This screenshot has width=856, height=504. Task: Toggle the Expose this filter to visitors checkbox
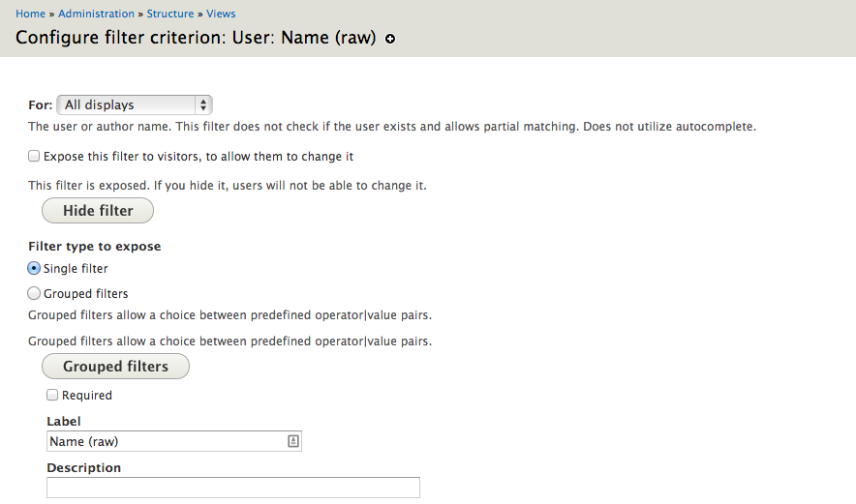(x=34, y=156)
